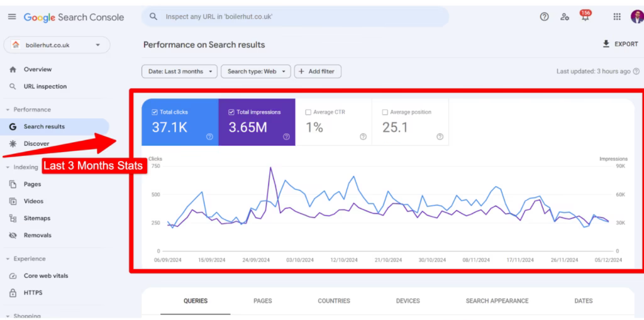
Task: Click the 3.65M total impressions value
Action: coord(248,128)
